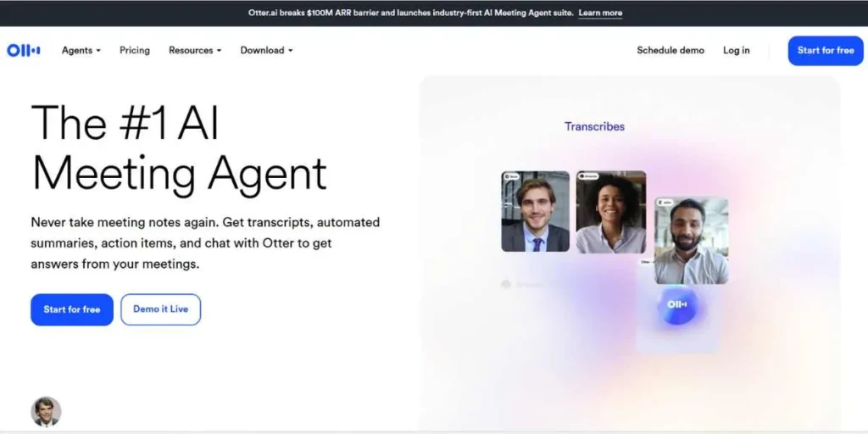Select the video tile of the smiling woman
Image resolution: width=868 pixels, height=434 pixels.
610,212
